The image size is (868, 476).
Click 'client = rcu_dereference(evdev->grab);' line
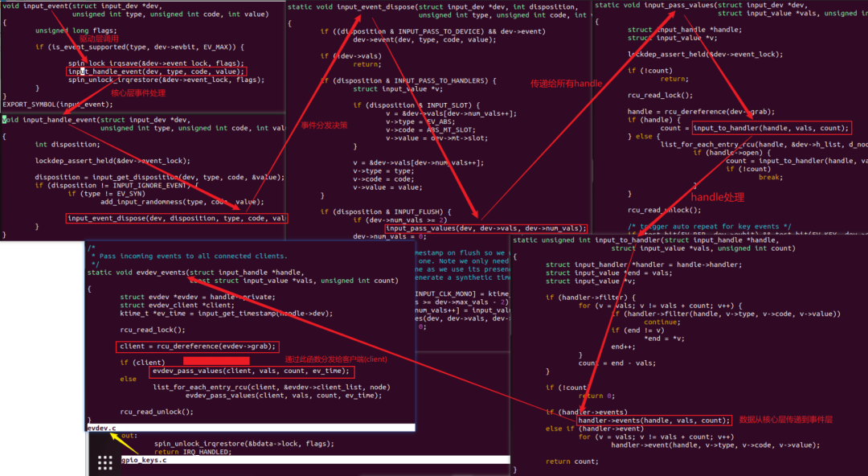point(198,347)
